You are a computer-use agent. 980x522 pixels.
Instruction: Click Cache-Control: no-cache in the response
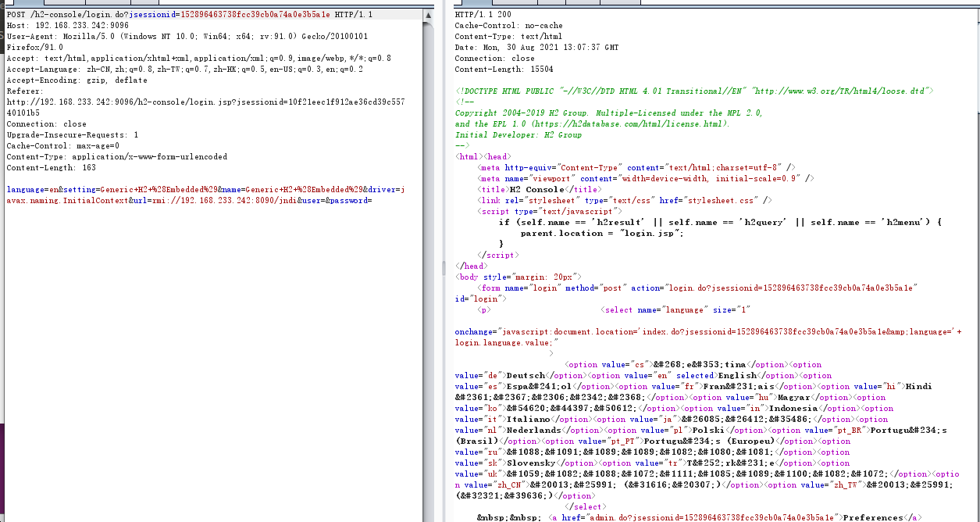tap(508, 26)
